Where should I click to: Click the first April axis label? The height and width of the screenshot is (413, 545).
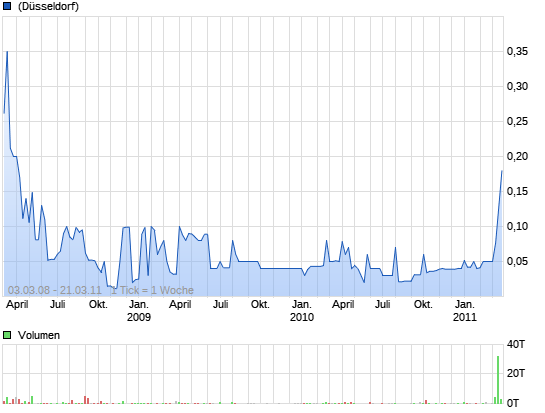click(17, 305)
